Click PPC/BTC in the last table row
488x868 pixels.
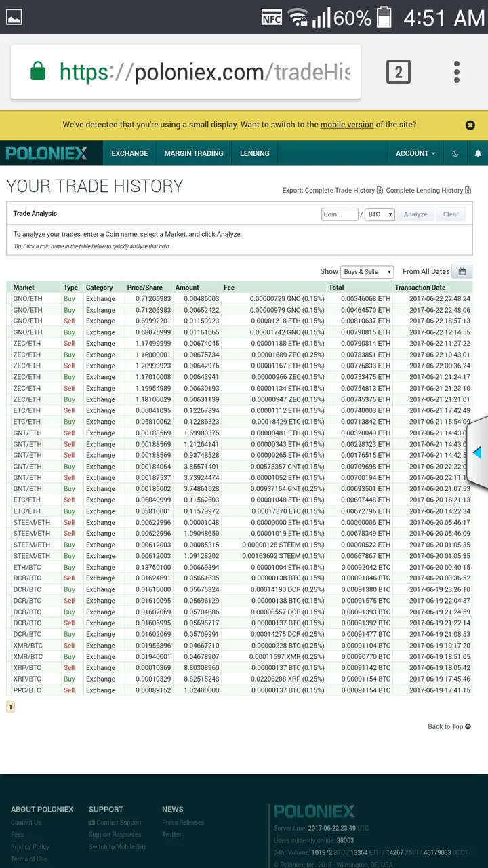pos(27,690)
